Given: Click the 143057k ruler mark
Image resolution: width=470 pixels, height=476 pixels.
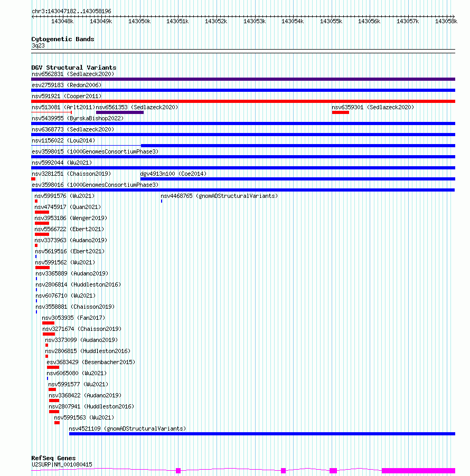Looking at the screenshot, I should (408, 21).
